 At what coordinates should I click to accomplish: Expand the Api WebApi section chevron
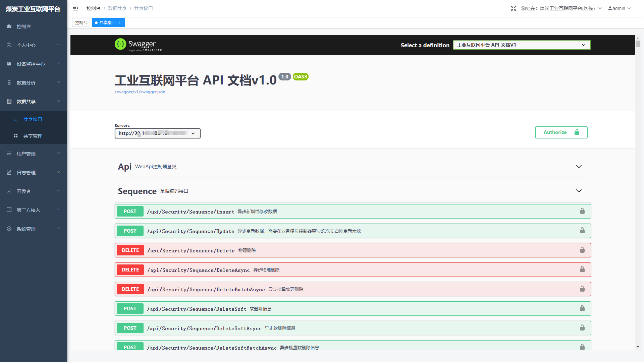(579, 167)
